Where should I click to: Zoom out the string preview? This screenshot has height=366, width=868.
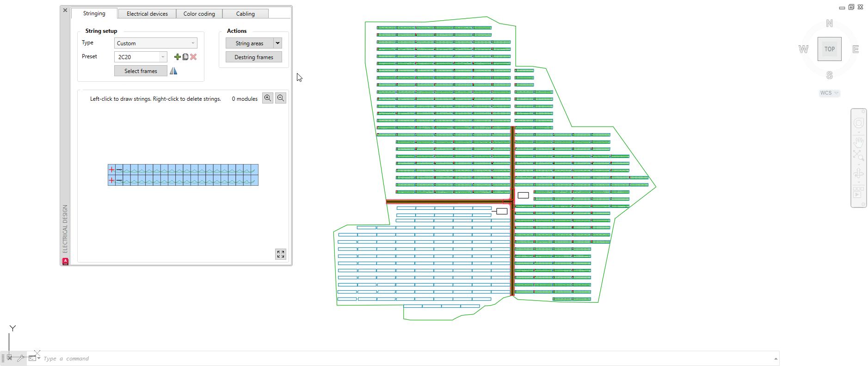tap(281, 98)
